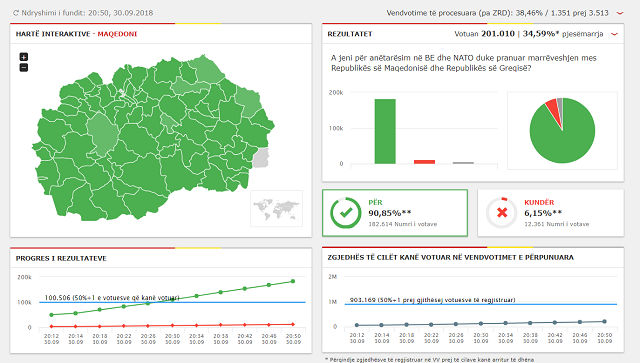Click the refresh icon beside Ndryshimi i fundit

[16, 13]
